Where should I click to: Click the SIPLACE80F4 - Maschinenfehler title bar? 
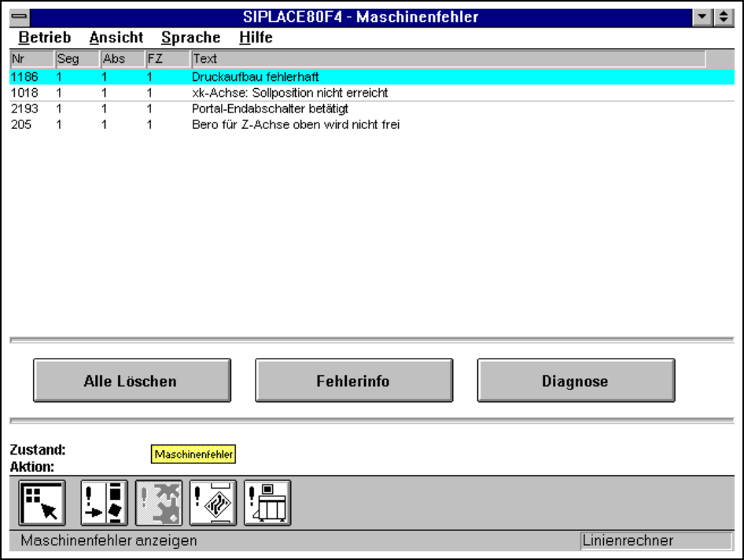(361, 17)
